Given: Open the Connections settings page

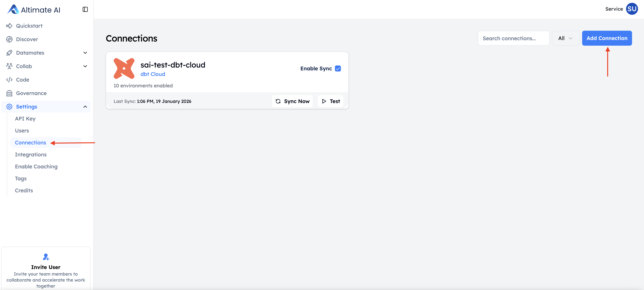Looking at the screenshot, I should tap(30, 142).
